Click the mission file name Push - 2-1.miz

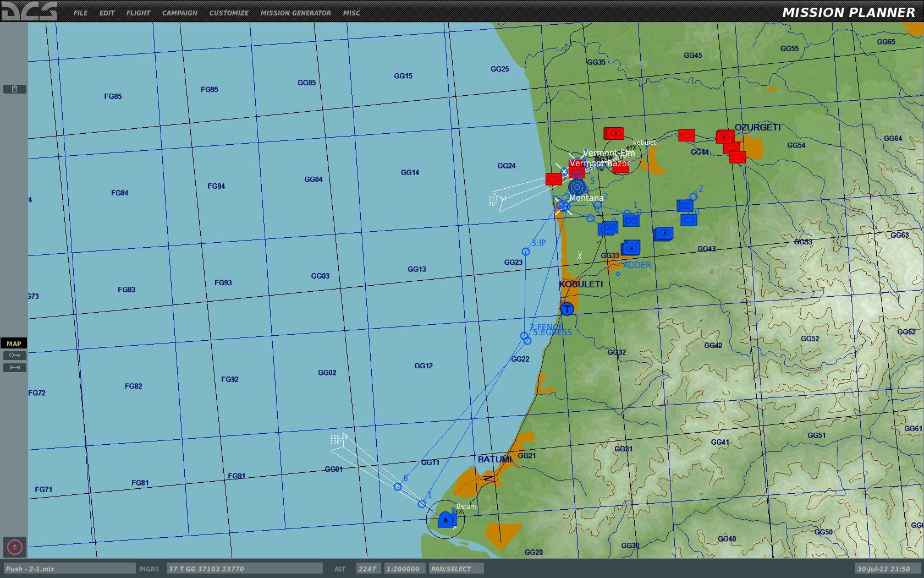[69, 569]
